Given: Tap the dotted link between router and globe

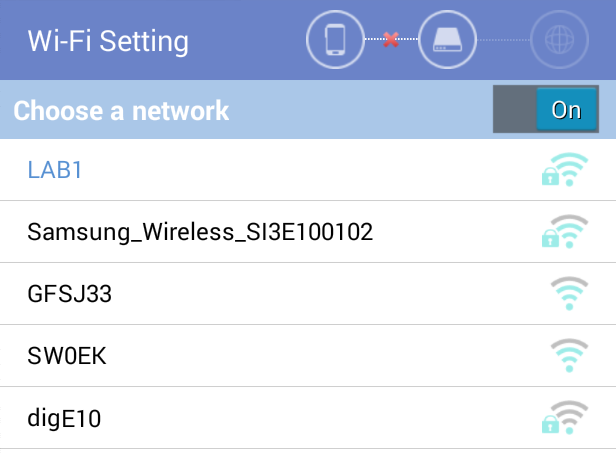Looking at the screenshot, I should point(504,40).
